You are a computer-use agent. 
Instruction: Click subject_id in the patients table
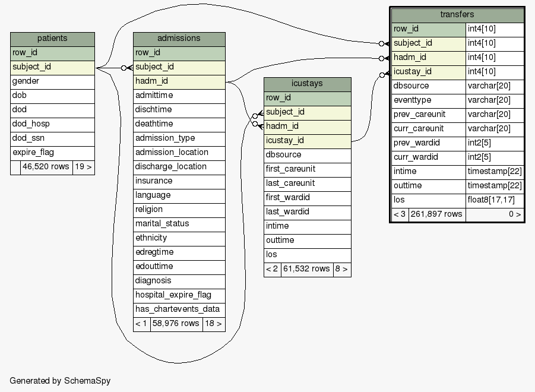(52, 67)
